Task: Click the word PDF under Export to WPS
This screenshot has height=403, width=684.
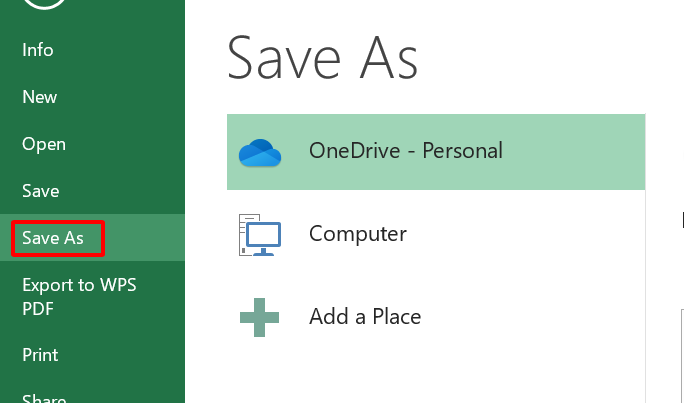Action: coord(38,309)
